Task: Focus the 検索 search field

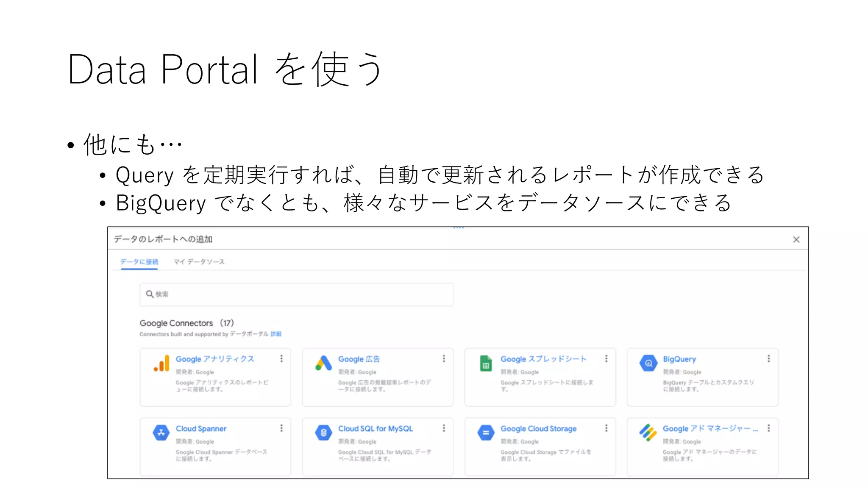Action: point(297,294)
